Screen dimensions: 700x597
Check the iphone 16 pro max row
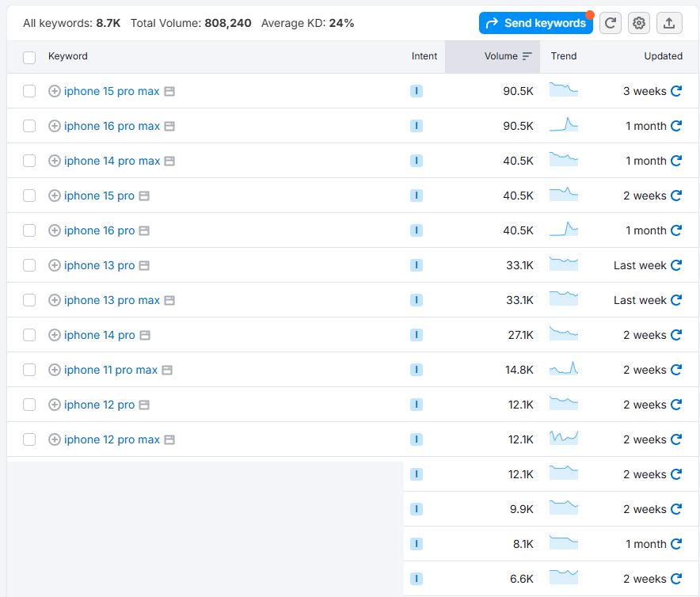point(29,126)
